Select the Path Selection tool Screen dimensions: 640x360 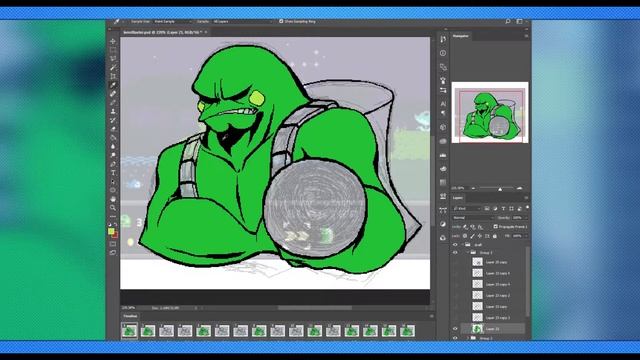pyautogui.click(x=113, y=181)
